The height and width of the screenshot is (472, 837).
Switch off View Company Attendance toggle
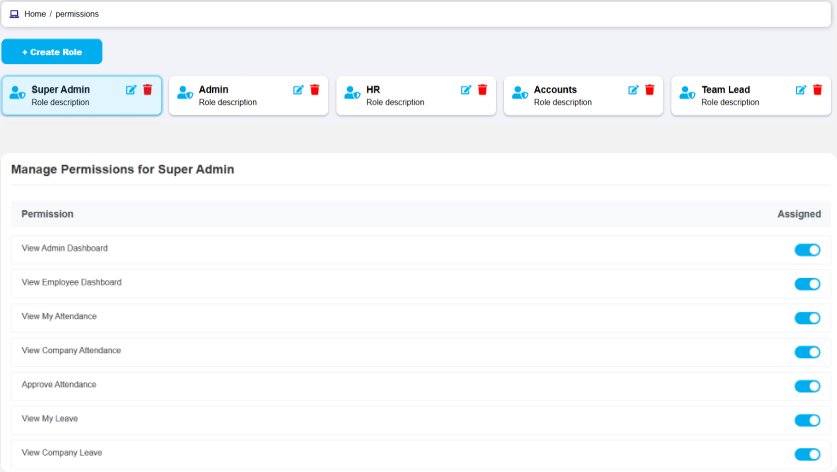pos(807,352)
